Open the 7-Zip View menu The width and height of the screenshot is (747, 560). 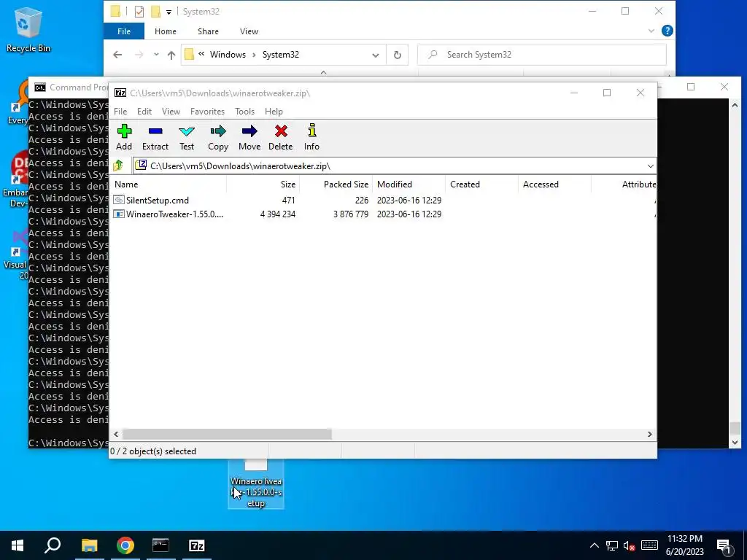171,112
